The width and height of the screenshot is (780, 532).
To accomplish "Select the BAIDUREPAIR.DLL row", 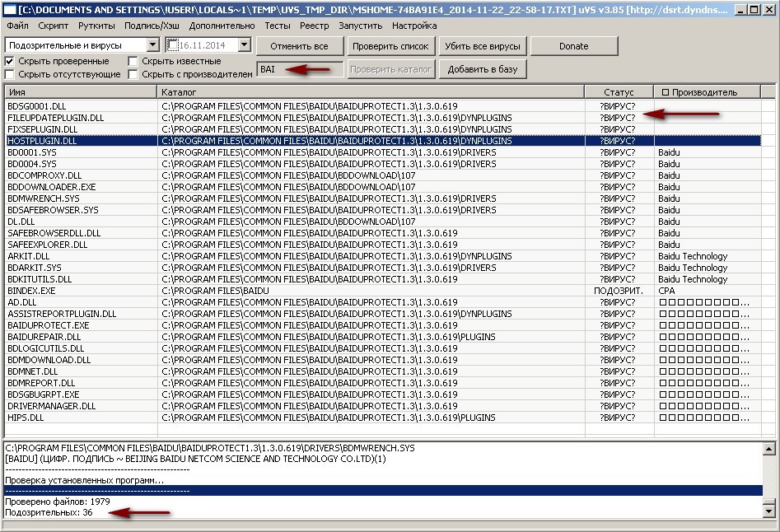I will tap(382, 337).
